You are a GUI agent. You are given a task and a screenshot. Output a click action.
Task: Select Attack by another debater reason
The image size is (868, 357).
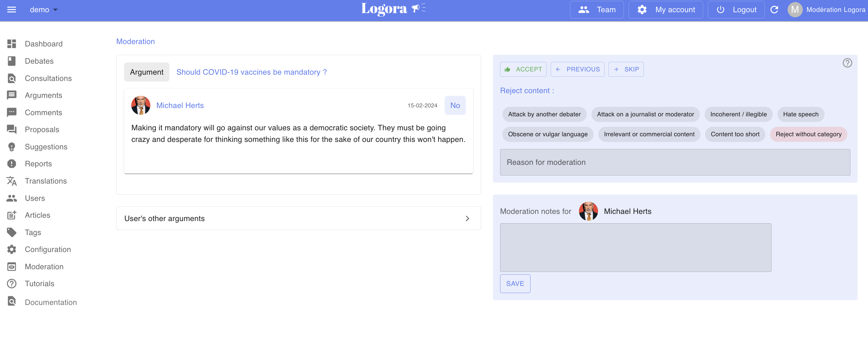[544, 114]
